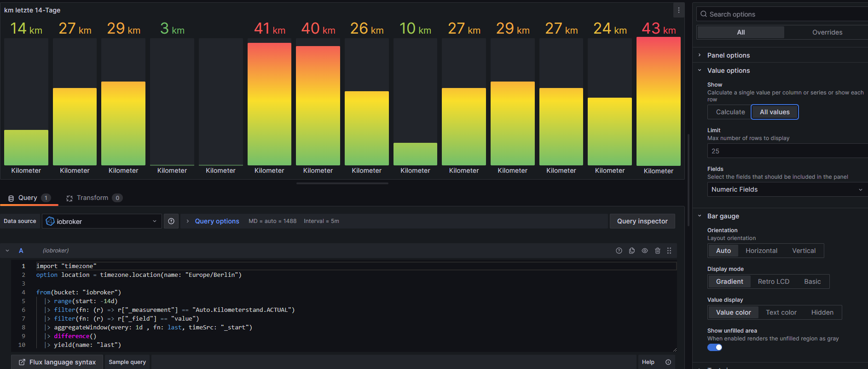Set orientation to Horizontal
Screen dimensions: 868x369
[761, 251]
